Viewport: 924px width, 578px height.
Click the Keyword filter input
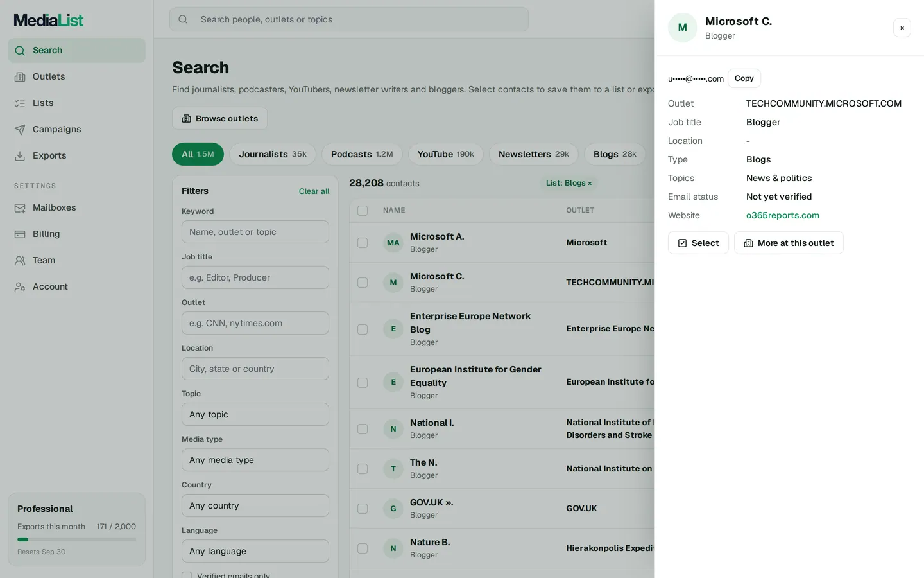(255, 232)
